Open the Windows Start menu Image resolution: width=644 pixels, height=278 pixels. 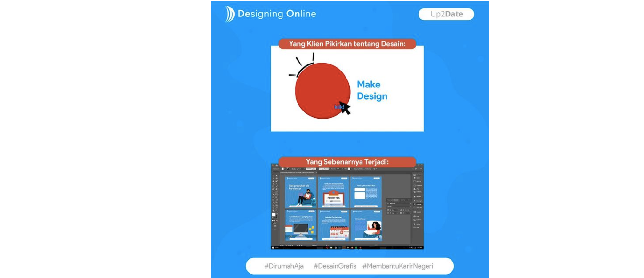coord(274,247)
